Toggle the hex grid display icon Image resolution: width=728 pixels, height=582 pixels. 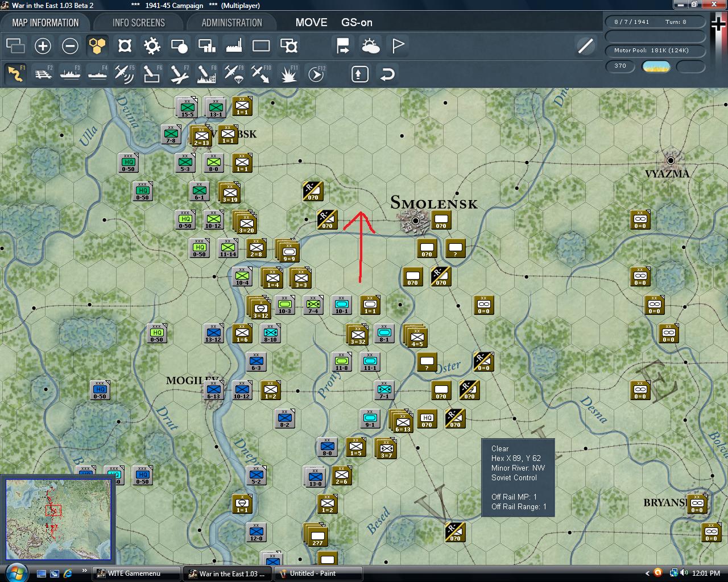97,46
